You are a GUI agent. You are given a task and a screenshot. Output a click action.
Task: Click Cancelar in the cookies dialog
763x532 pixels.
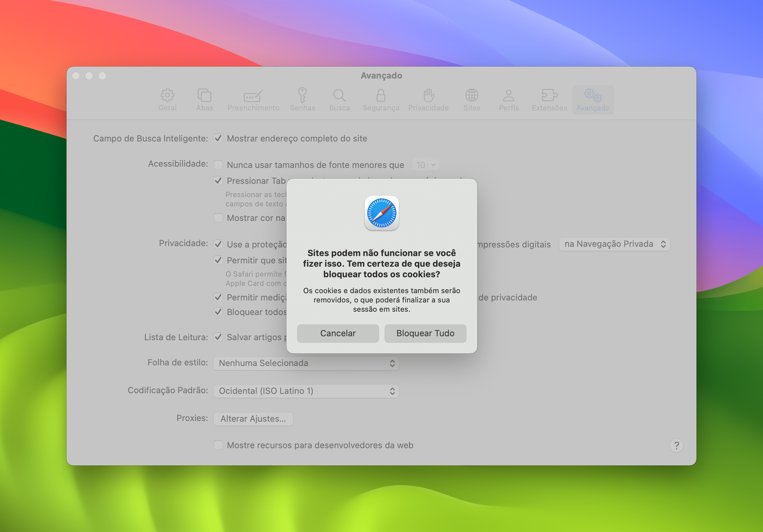click(x=338, y=334)
